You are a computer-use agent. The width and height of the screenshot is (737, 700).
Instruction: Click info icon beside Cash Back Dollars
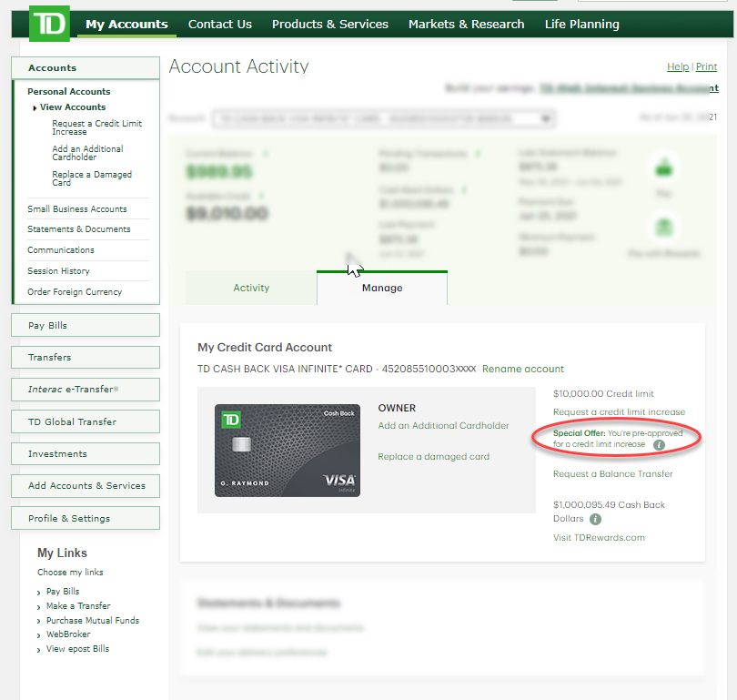595,519
